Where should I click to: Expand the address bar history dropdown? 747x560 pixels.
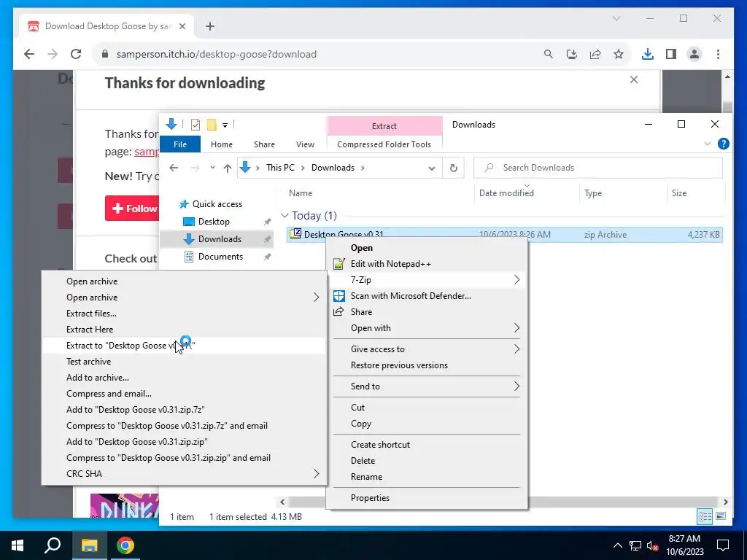tap(432, 168)
